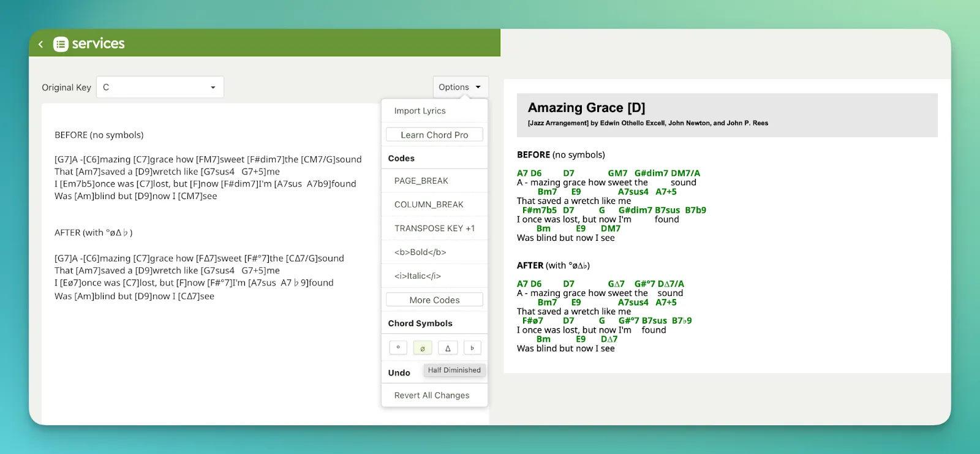Insert the diminished chord symbol
The height and width of the screenshot is (454, 980).
(398, 348)
